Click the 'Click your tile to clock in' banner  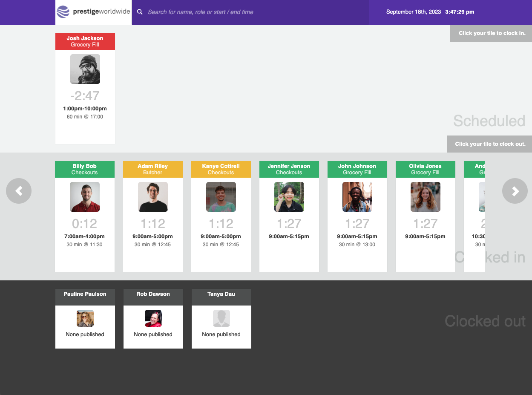(491, 33)
